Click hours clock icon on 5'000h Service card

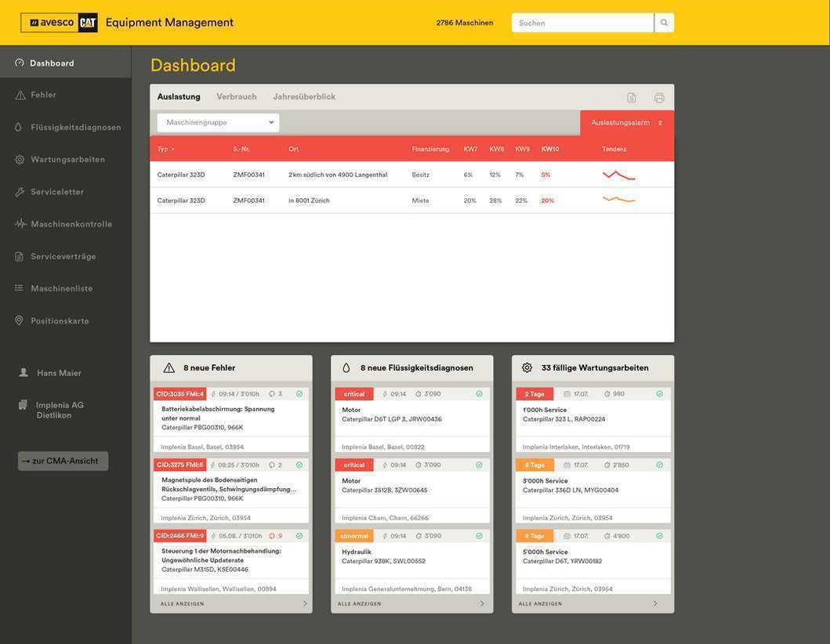point(607,536)
